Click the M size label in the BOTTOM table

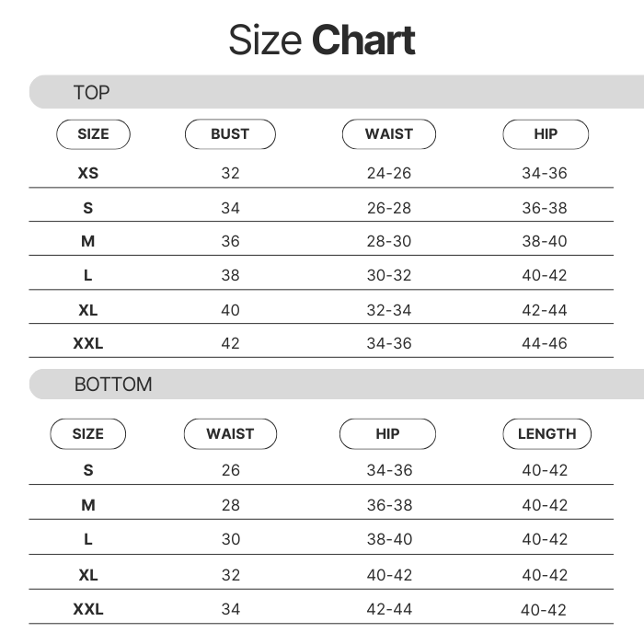point(88,505)
